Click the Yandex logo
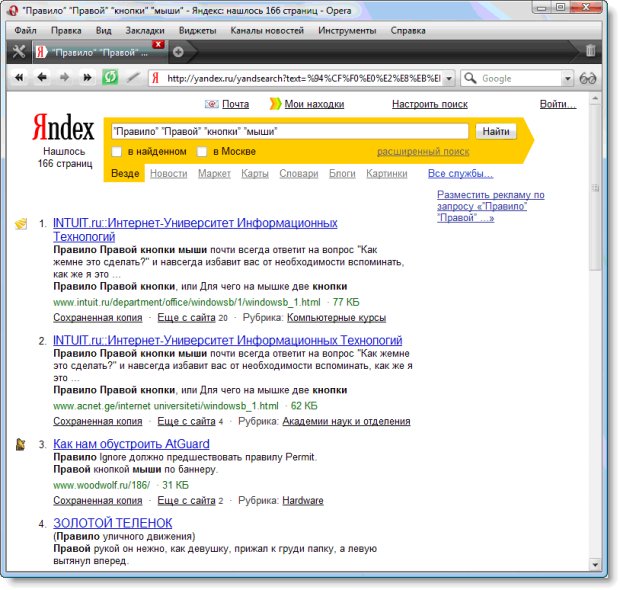Viewport: 620px width, 590px height. (x=63, y=127)
